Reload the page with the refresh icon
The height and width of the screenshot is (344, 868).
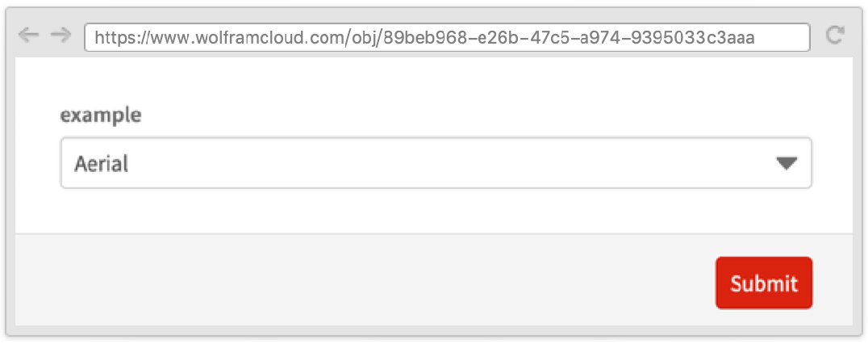(x=836, y=36)
